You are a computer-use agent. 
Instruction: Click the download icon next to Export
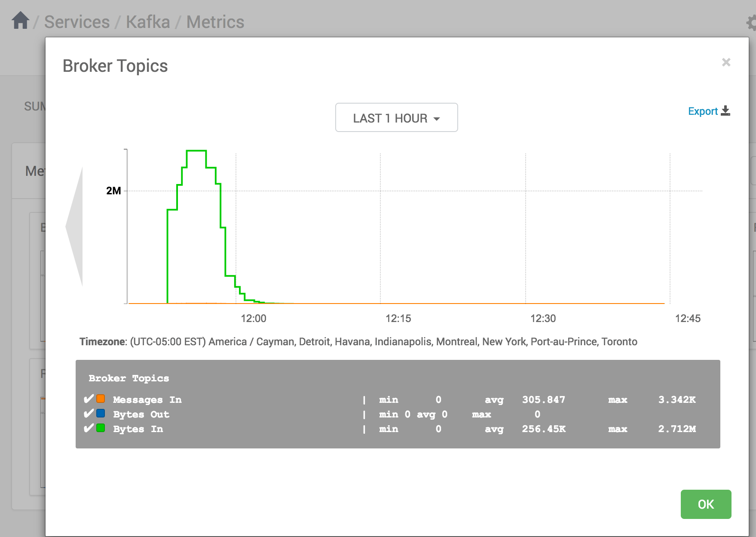click(726, 110)
